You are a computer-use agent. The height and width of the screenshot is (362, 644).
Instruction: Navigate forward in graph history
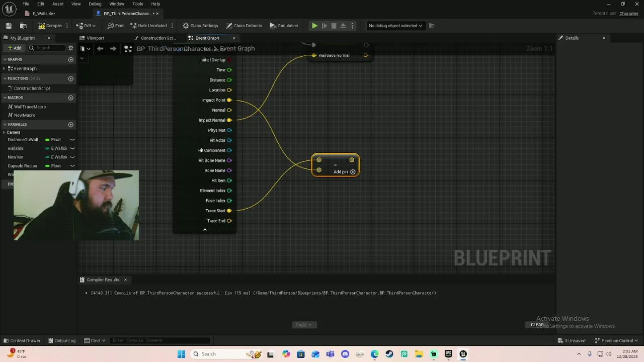tap(113, 49)
